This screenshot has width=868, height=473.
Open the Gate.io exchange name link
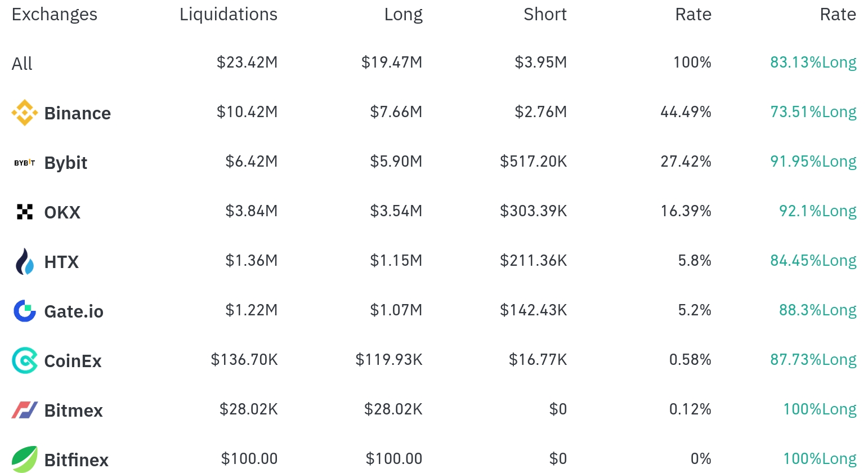[x=74, y=311]
